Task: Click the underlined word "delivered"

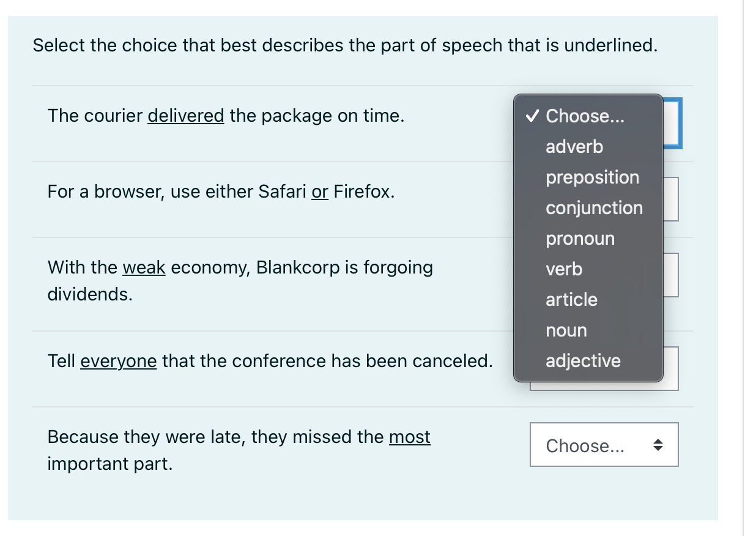Action: (185, 115)
